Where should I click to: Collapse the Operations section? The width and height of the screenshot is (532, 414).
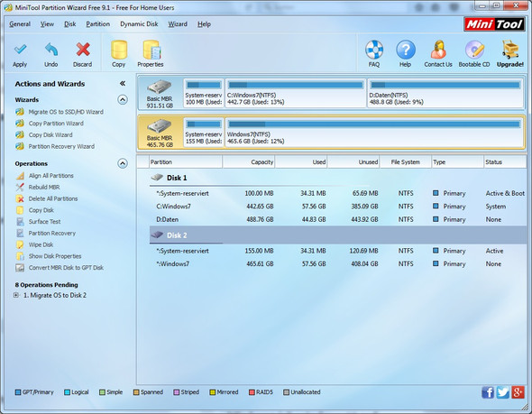(x=123, y=163)
